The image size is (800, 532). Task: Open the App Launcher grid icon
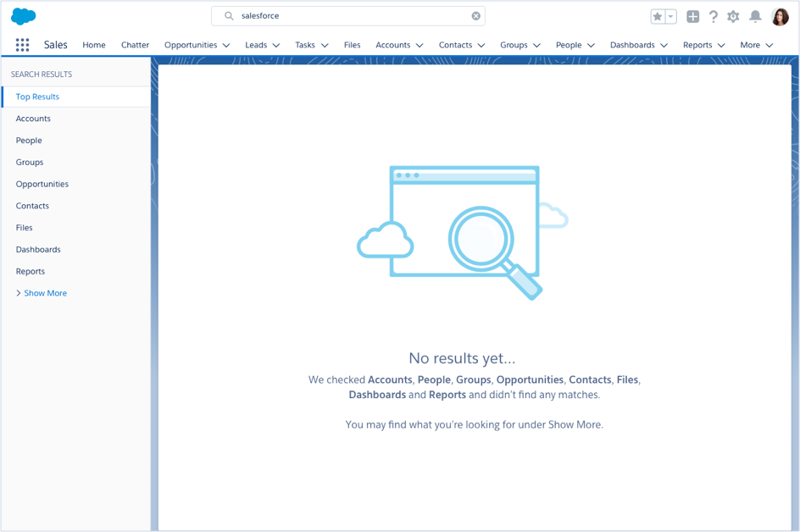tap(24, 44)
